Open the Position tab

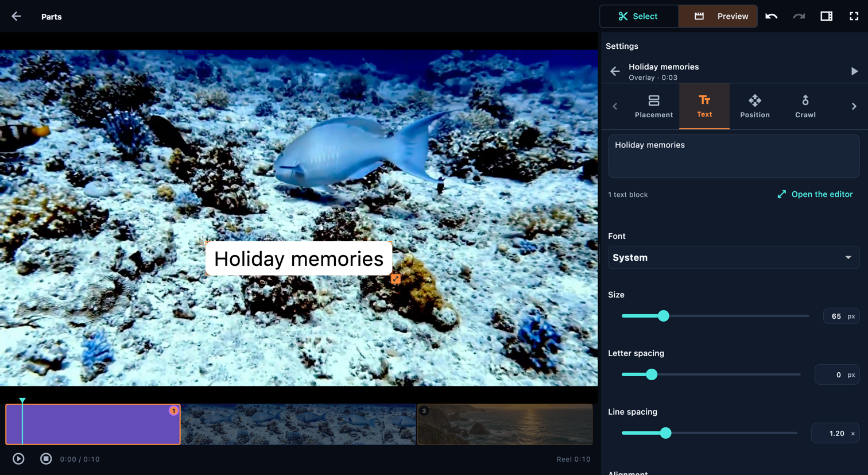(755, 106)
